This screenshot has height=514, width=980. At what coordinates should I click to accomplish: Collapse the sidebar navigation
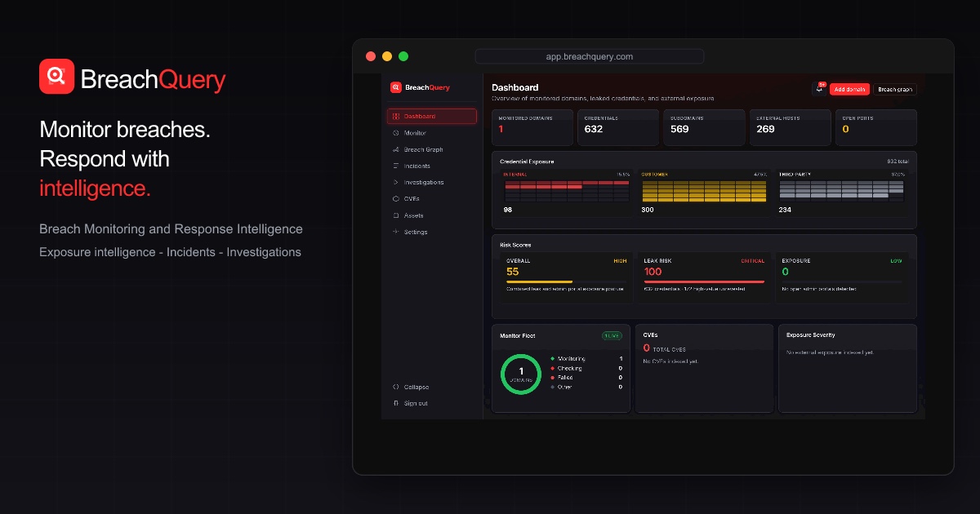410,387
